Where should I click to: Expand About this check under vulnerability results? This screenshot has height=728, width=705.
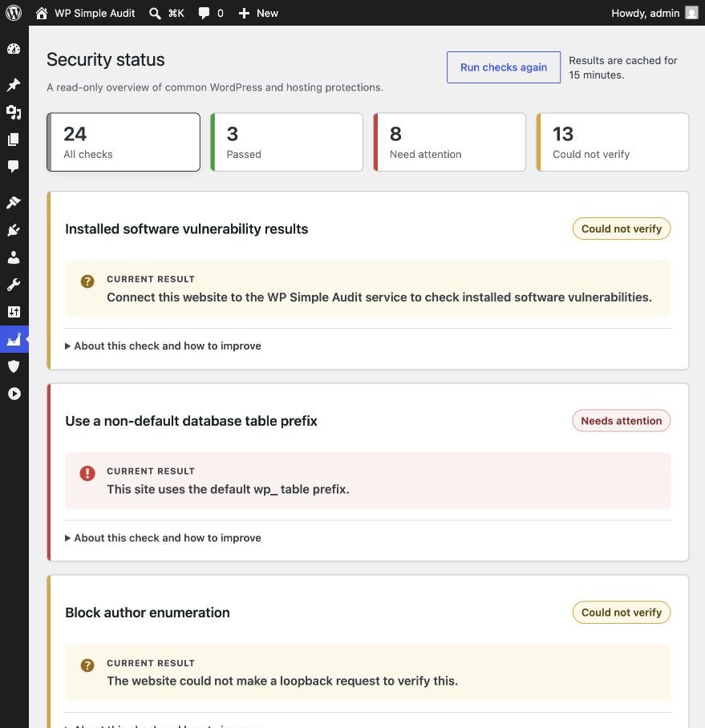click(163, 346)
